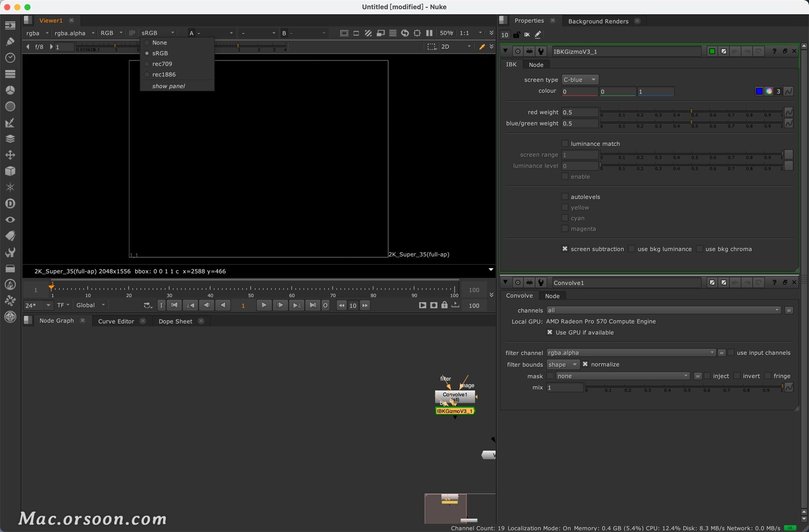The height and width of the screenshot is (532, 809).
Task: Open the Channel nodes stacked bars icon
Action: click(x=10, y=74)
